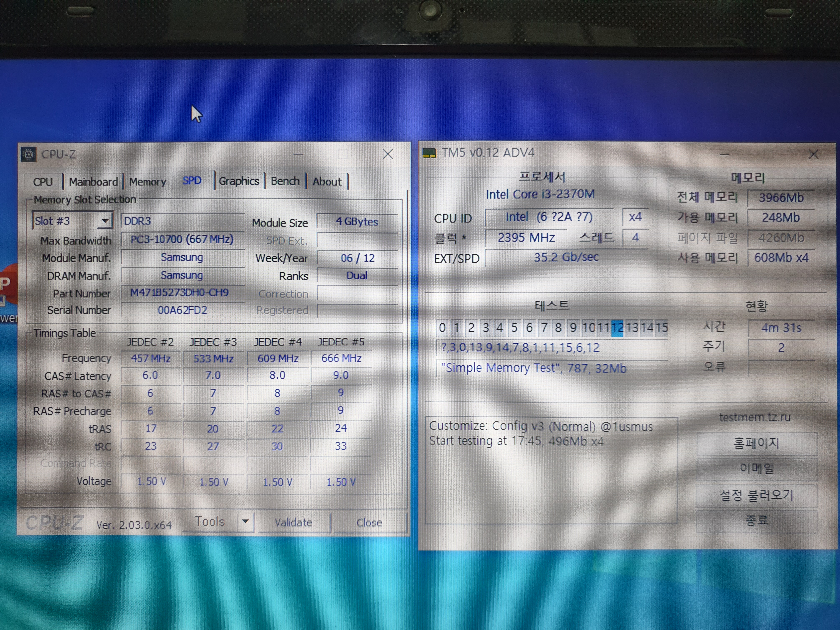Click the DRAM Manuf. Samsung field

(x=183, y=275)
